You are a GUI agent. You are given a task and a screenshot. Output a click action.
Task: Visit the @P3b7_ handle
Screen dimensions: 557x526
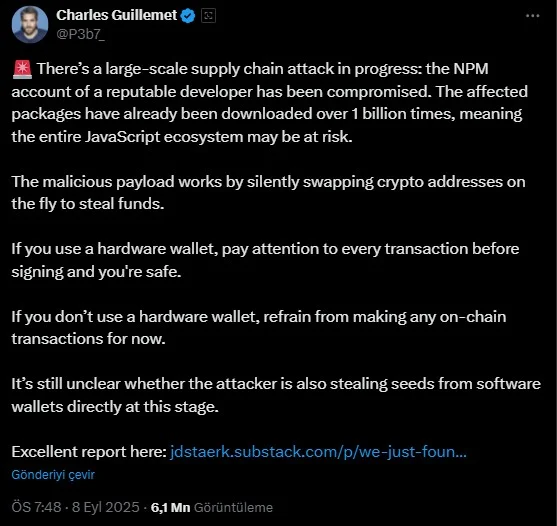(x=80, y=34)
